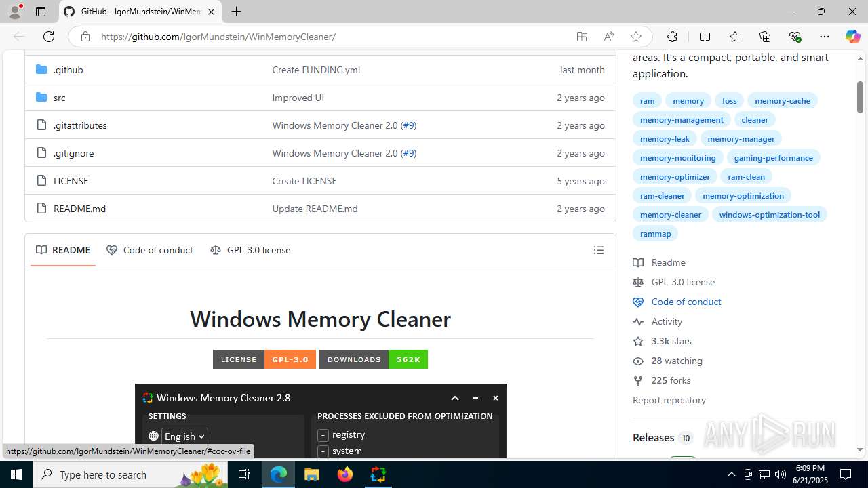Open tab actions menu icon
The width and height of the screenshot is (868, 488).
click(x=40, y=12)
